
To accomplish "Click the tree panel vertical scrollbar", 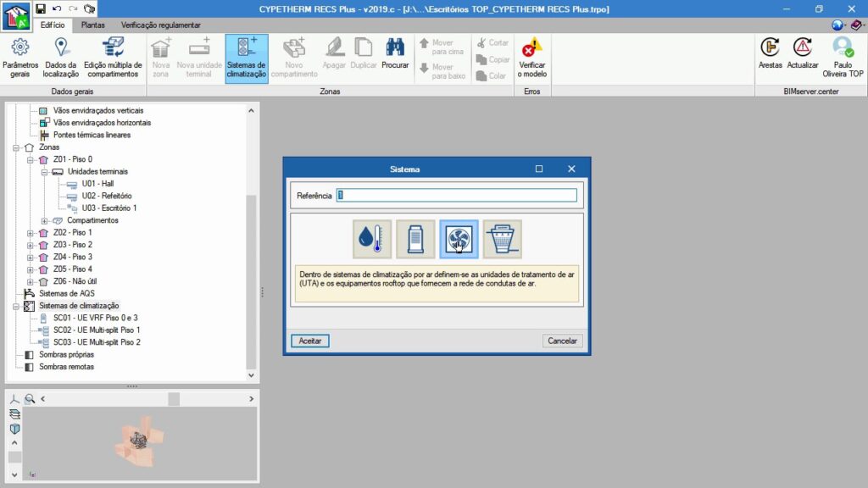I will tap(250, 280).
